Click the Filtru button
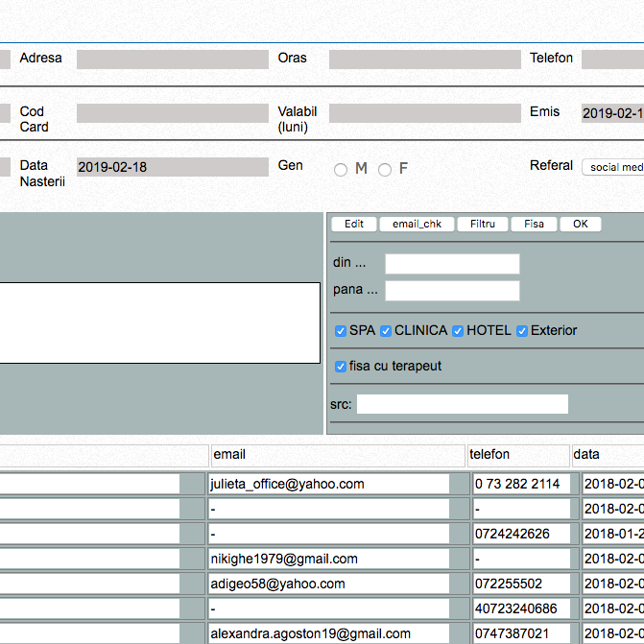The image size is (644, 644). [x=483, y=224]
